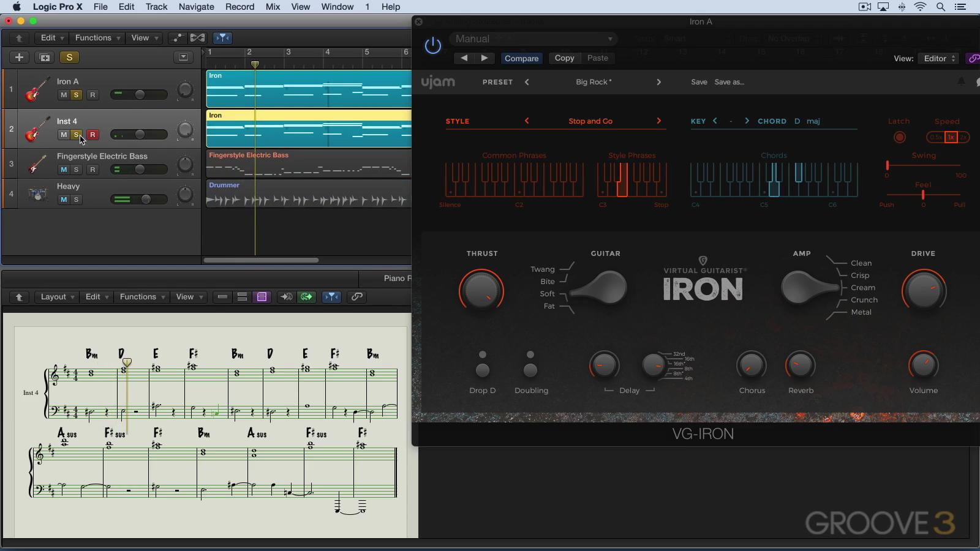Click the wrapped view icon in score editor

(x=242, y=297)
